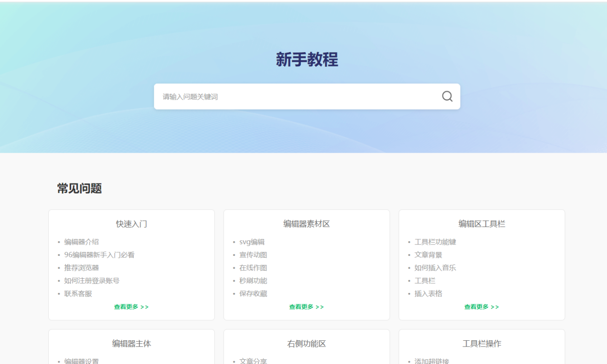Screen dimensions: 607x364
Task: Open the 推荐浏览器 article
Action: pos(82,268)
